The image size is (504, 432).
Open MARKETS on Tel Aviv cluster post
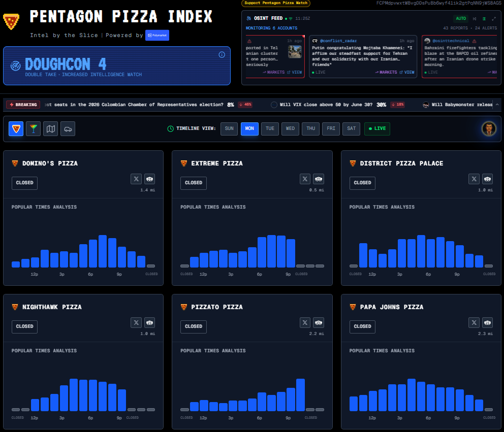click(273, 72)
